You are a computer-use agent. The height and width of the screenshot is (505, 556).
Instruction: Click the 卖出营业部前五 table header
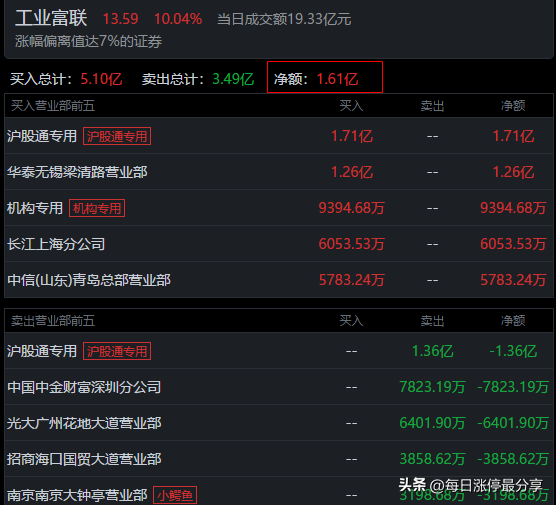point(53,321)
